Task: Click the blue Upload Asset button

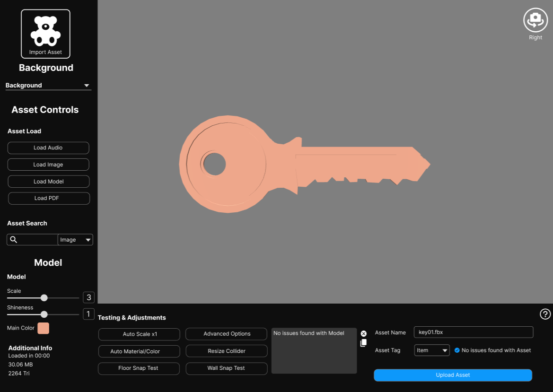Action: point(453,375)
